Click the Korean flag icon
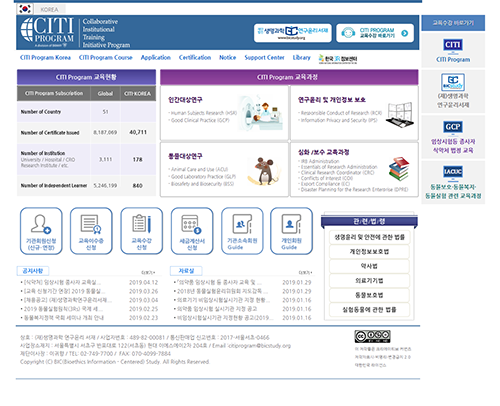The height and width of the screenshot is (406, 500). click(x=25, y=9)
